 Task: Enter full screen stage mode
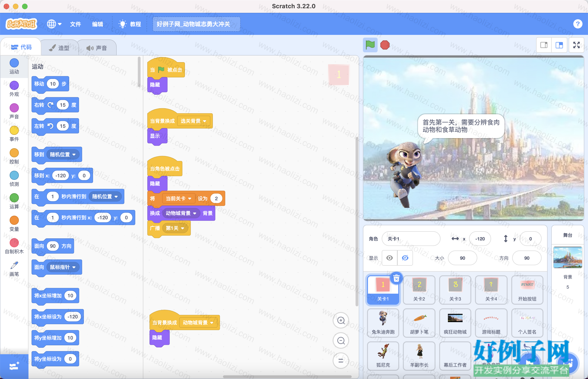[x=577, y=45]
